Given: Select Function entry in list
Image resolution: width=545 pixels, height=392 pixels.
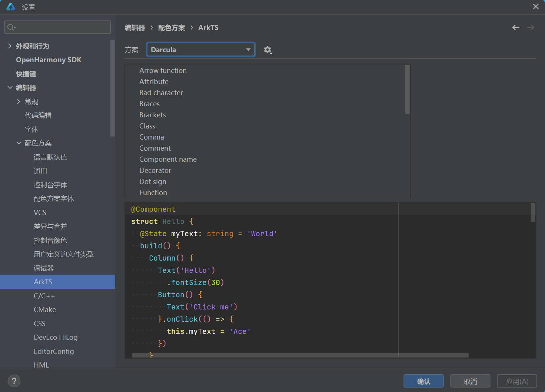Looking at the screenshot, I should pos(153,192).
